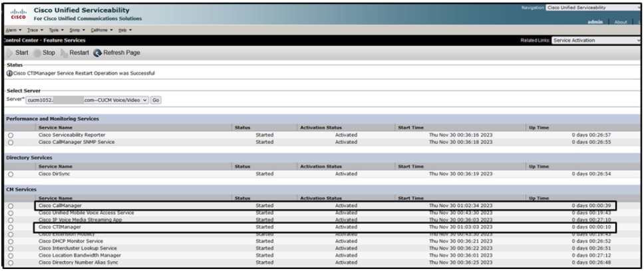Select Cisco IP Voice Media Streaming radio
This screenshot has width=644, height=271.
11,220
